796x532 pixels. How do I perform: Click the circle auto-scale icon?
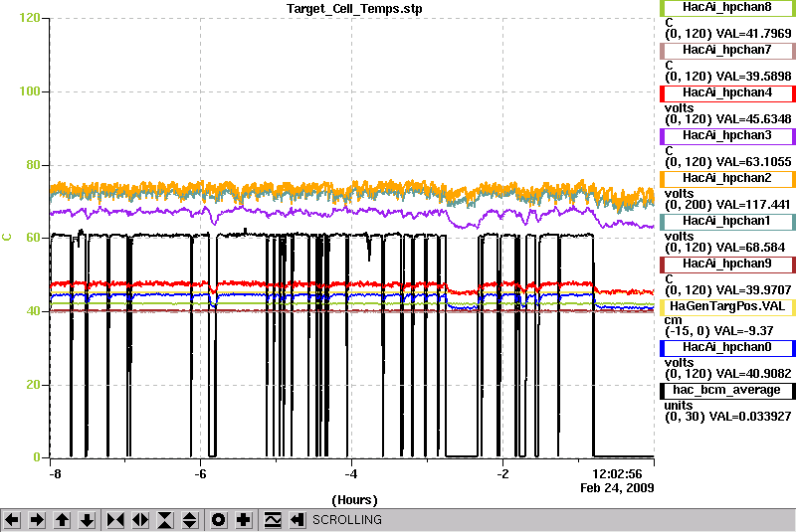pos(218,520)
